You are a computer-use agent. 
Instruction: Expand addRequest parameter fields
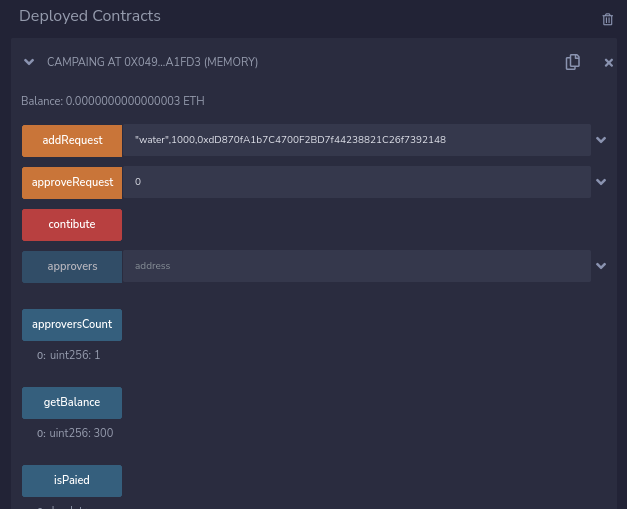[601, 140]
